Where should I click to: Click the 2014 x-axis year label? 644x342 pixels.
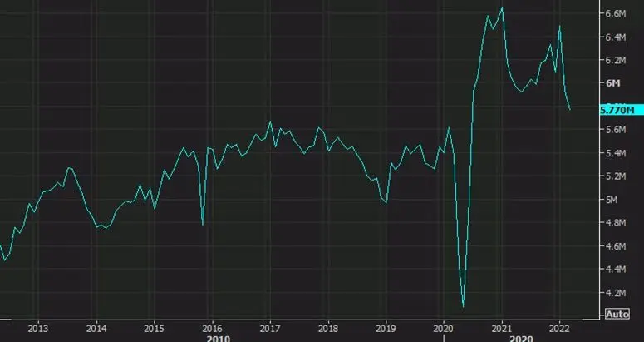click(97, 326)
